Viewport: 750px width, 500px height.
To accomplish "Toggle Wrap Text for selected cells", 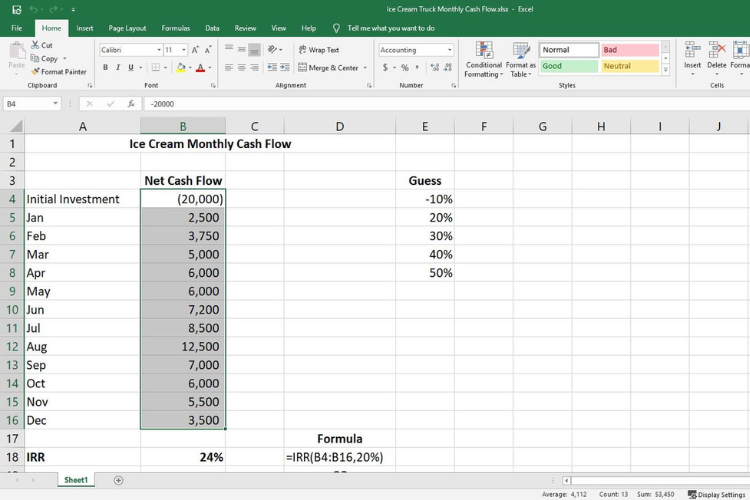I will pos(317,49).
